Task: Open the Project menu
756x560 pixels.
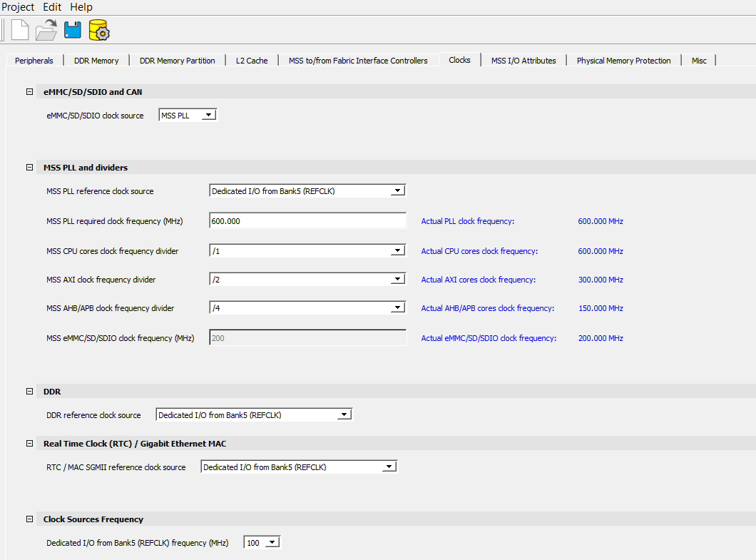Action: coord(18,7)
